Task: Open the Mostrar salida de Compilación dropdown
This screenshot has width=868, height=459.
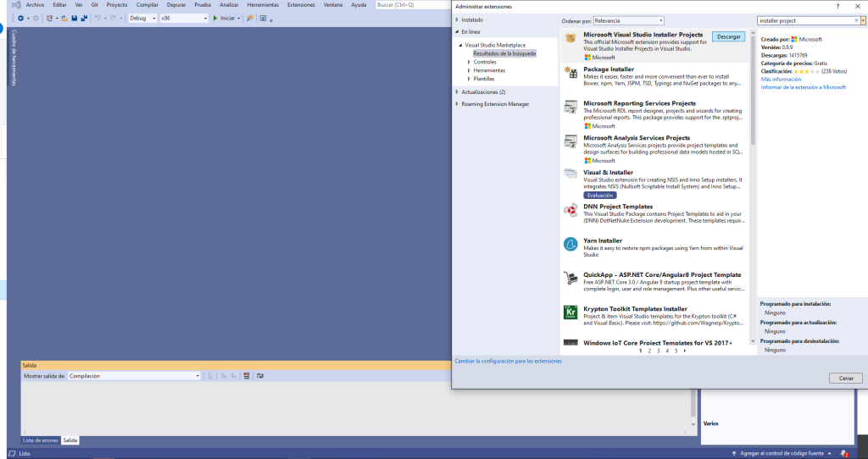Action: [x=134, y=376]
